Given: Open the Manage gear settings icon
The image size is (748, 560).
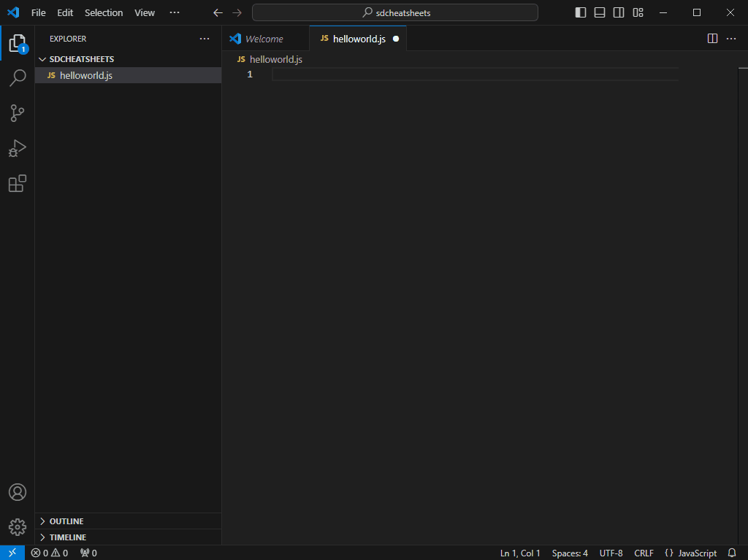Looking at the screenshot, I should 18,527.
